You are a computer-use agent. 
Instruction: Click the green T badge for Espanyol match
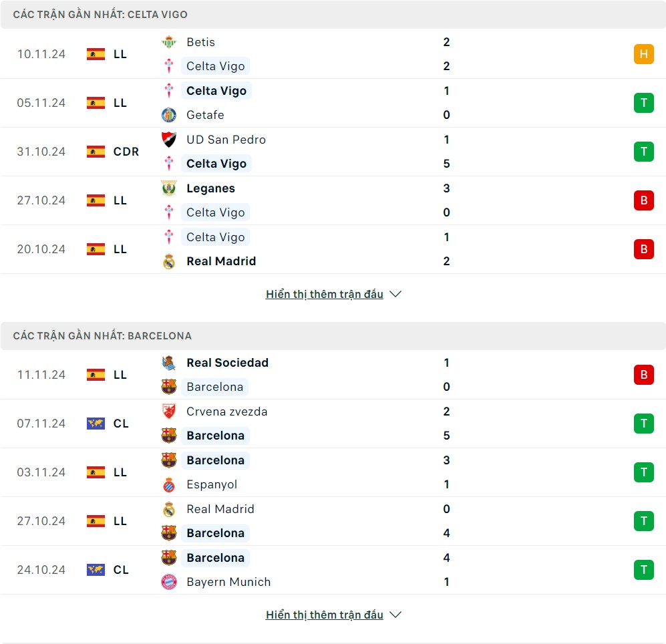(x=643, y=472)
